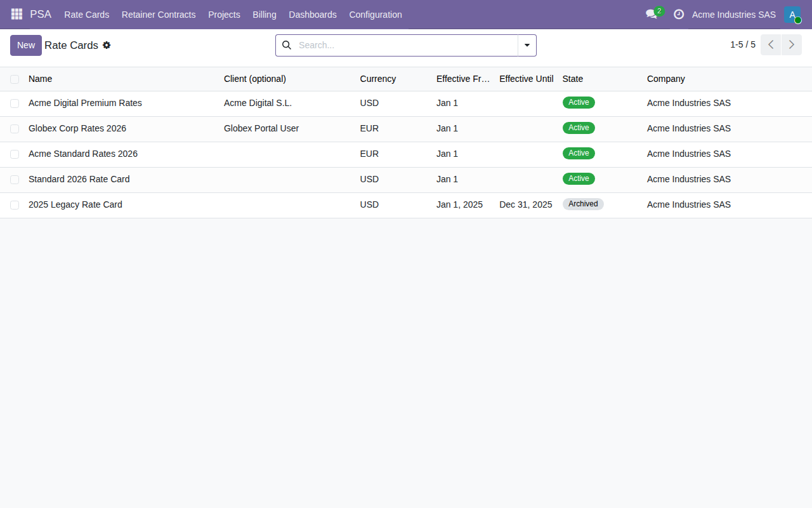Open the Dashboards menu
The image size is (812, 508).
[x=313, y=15]
